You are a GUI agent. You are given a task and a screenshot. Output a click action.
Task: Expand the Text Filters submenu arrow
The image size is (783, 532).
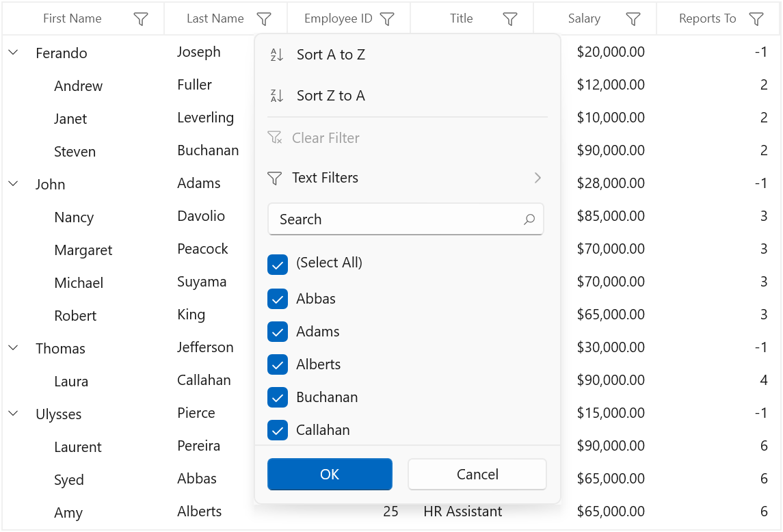click(538, 178)
